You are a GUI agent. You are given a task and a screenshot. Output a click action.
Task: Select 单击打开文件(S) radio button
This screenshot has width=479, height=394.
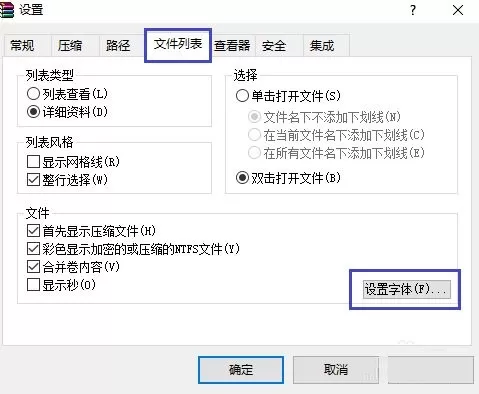[288, 96]
